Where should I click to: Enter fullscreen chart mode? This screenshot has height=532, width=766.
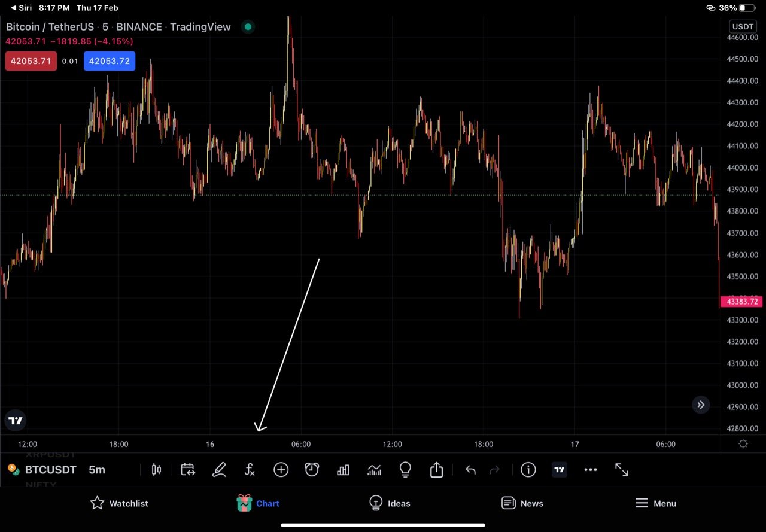622,470
